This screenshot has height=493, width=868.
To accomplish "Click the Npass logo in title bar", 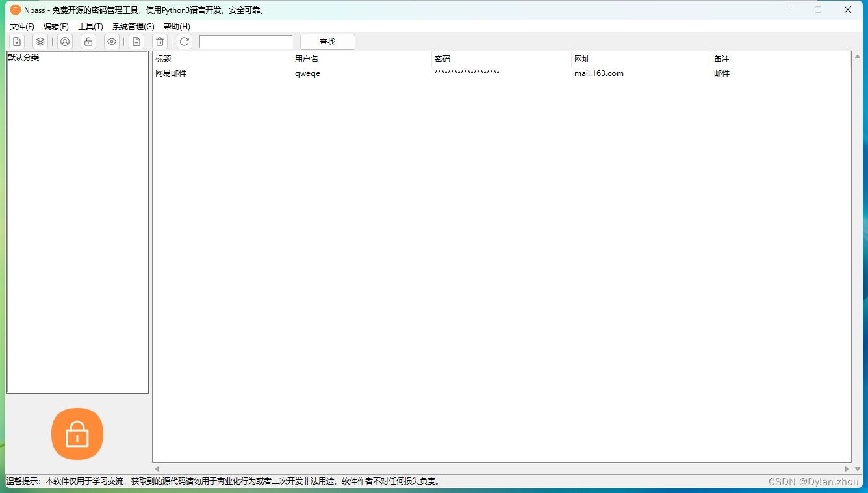I will coord(14,10).
